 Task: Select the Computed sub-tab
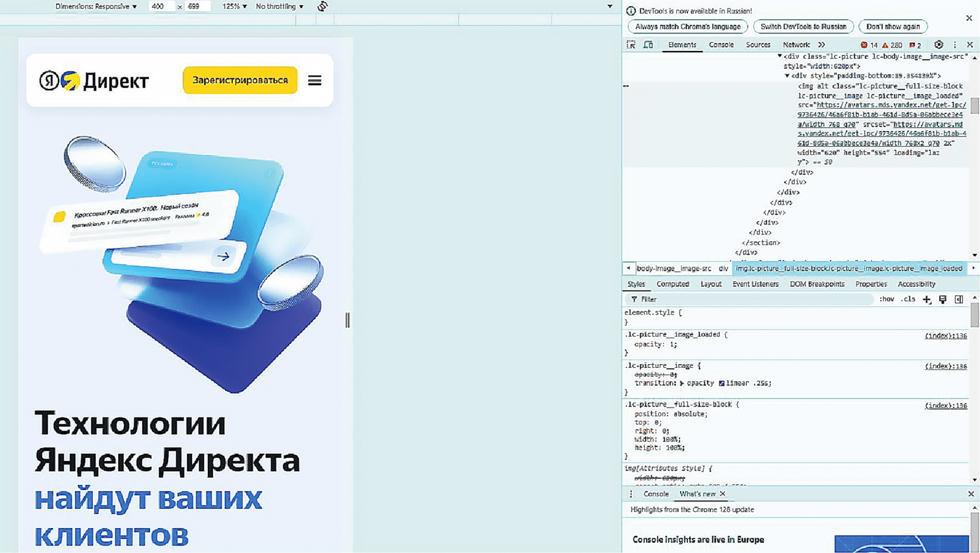(673, 284)
